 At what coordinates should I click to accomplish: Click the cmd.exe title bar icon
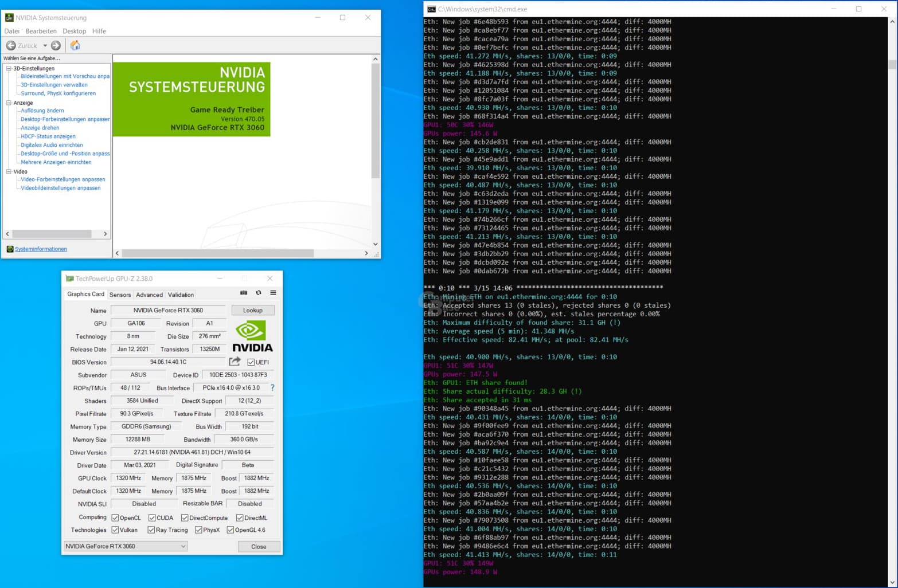pos(431,9)
